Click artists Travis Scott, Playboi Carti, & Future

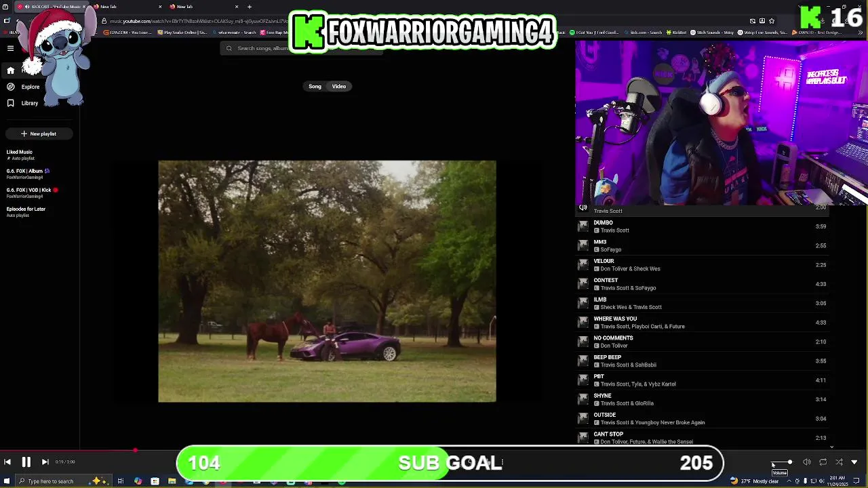(x=643, y=327)
